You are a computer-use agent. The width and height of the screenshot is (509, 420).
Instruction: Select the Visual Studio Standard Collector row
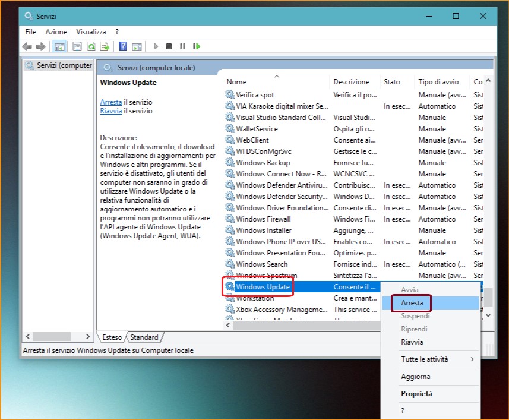354,118
